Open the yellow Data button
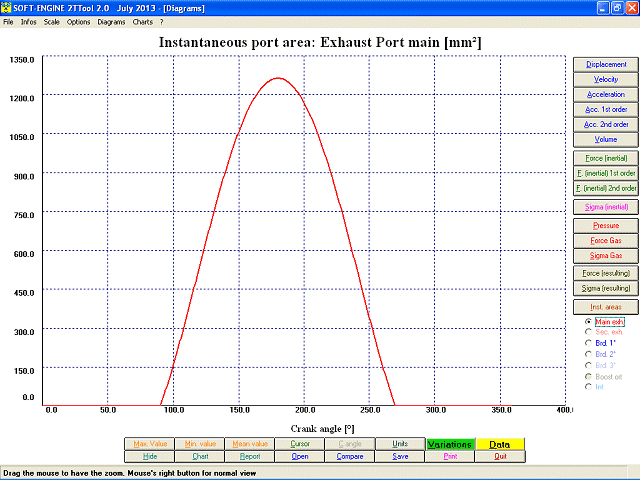Viewport: 640px width, 480px height. (x=500, y=444)
